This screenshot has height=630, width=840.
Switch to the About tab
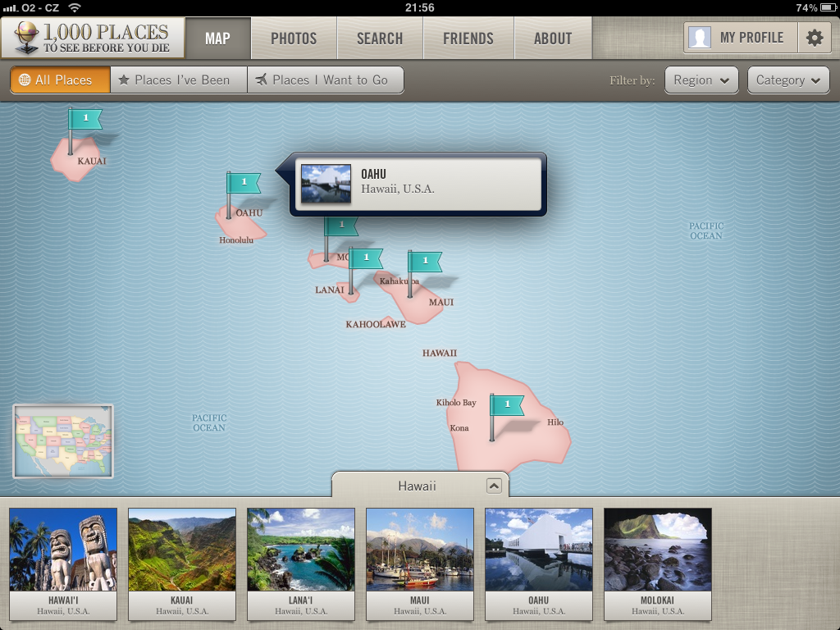[x=553, y=38]
